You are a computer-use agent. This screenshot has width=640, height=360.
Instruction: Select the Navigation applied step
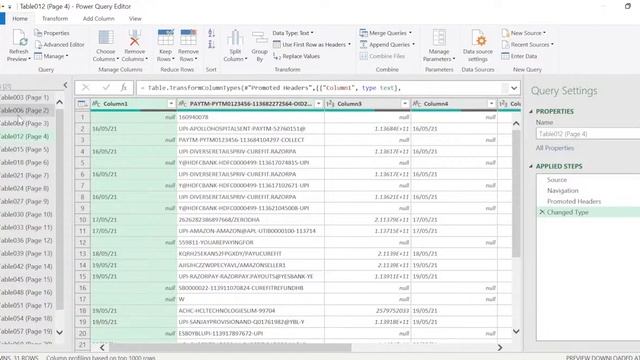click(563, 191)
